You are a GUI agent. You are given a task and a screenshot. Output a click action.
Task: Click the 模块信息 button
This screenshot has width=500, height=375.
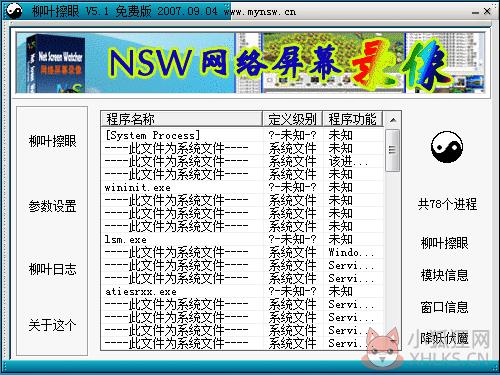[444, 275]
